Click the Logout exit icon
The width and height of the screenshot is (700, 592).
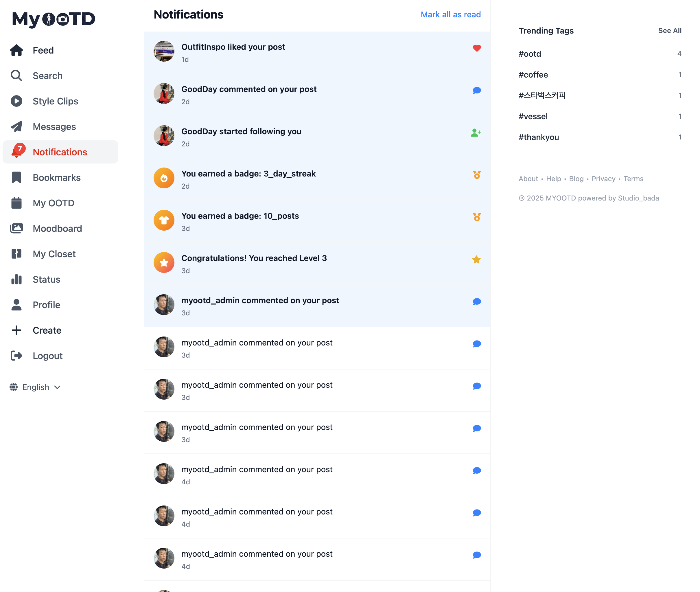(x=16, y=356)
